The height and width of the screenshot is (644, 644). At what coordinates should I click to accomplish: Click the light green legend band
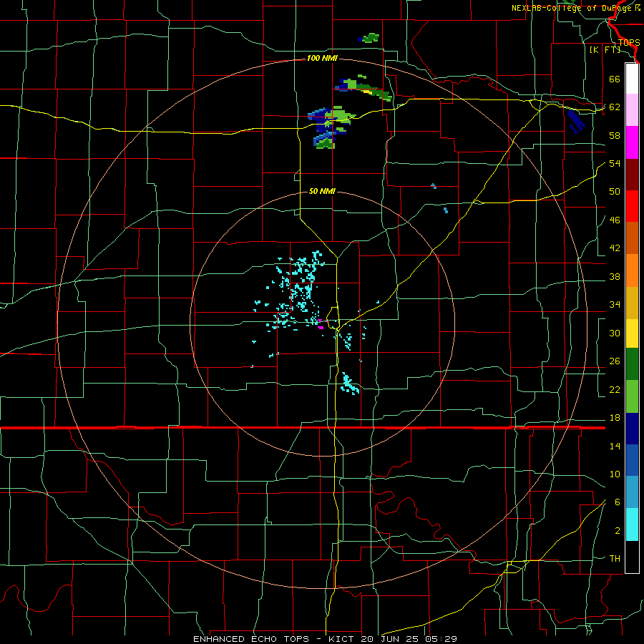tap(632, 396)
